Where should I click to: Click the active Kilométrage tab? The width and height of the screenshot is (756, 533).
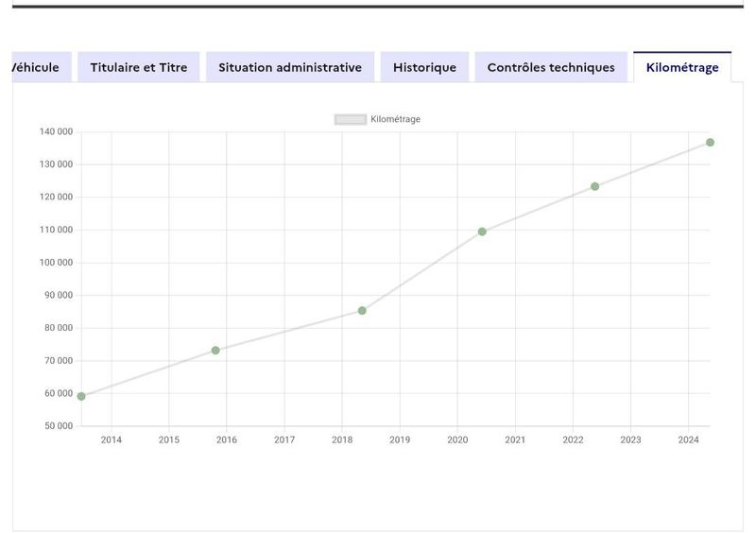682,67
